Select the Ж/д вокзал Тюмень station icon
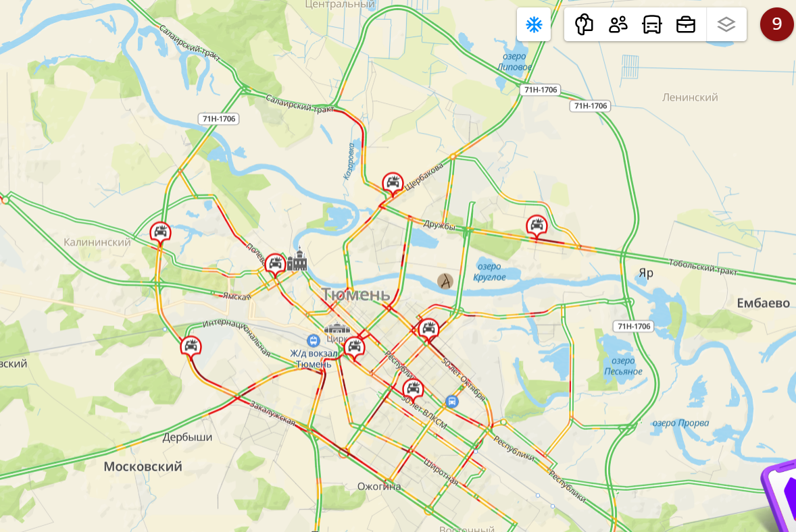The height and width of the screenshot is (532, 796). tap(314, 340)
